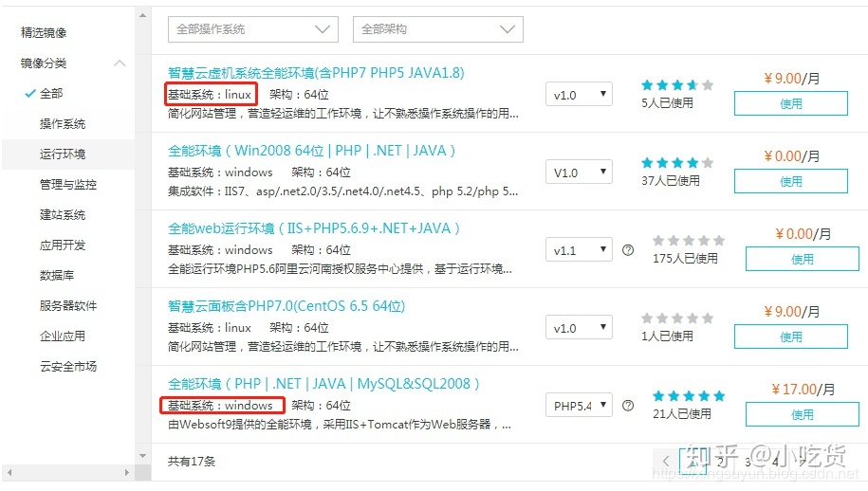
Task: Click 使用 button for 全能web运行环境
Action: click(x=803, y=260)
